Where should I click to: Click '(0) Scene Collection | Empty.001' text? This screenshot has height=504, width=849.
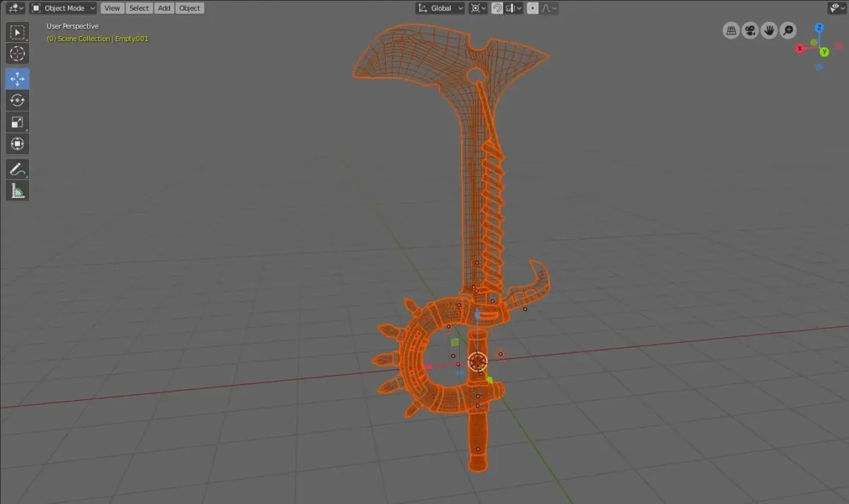pos(98,39)
